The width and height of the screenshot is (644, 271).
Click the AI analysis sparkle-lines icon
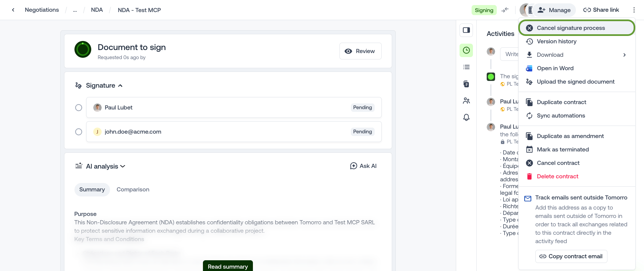[79, 166]
